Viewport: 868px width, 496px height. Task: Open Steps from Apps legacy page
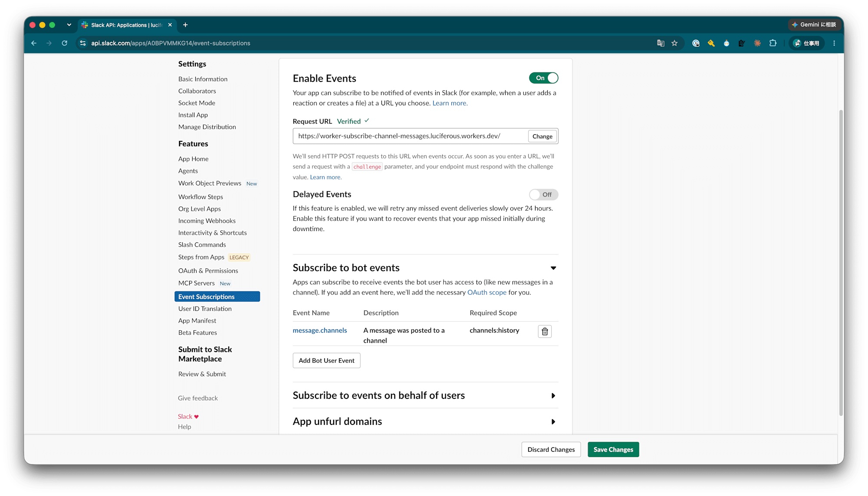point(201,257)
